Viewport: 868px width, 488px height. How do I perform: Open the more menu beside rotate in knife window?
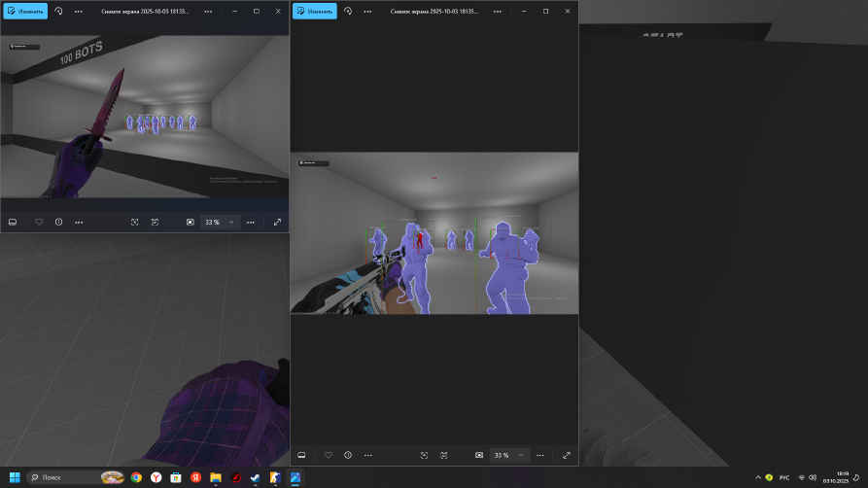[x=78, y=11]
